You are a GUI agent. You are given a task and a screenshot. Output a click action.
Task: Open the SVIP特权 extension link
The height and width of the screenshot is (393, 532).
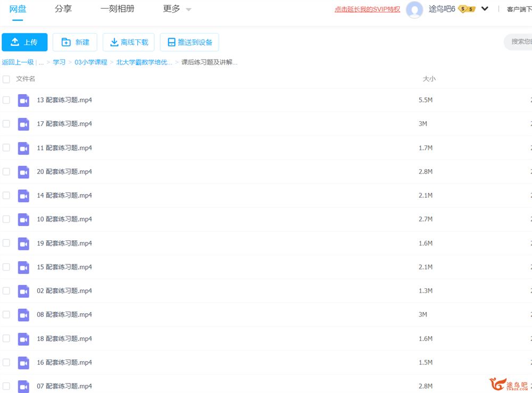[x=367, y=9]
